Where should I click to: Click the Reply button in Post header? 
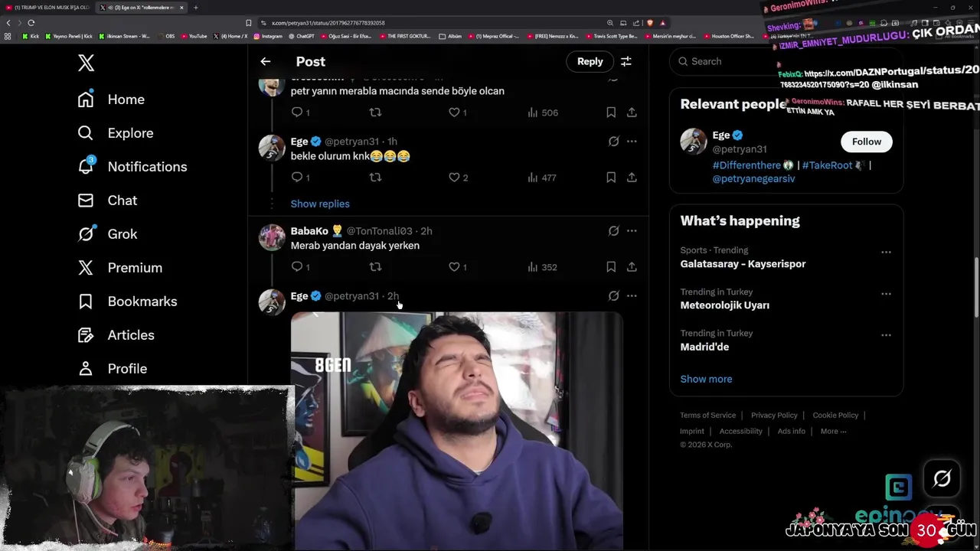point(590,61)
